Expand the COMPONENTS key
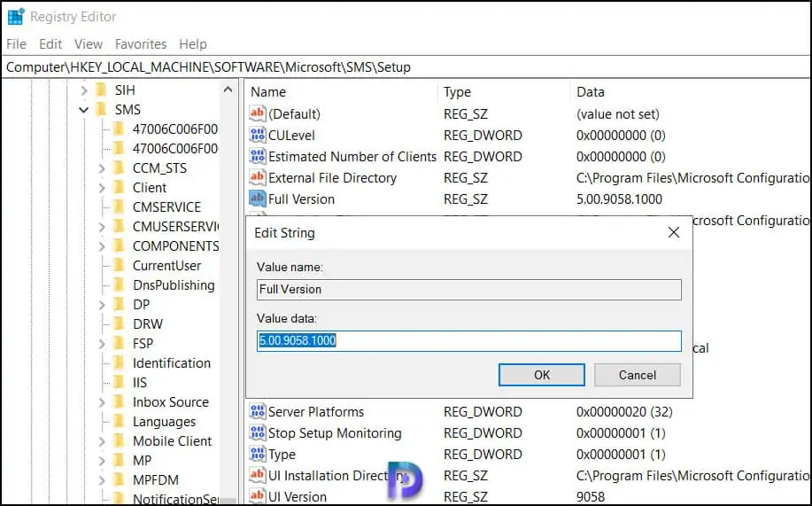This screenshot has width=812, height=506. point(102,246)
